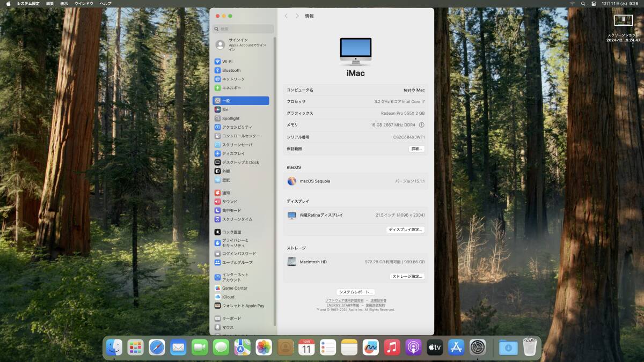
Task: Open ウォレットとApple Pay settings
Action: pos(243,306)
